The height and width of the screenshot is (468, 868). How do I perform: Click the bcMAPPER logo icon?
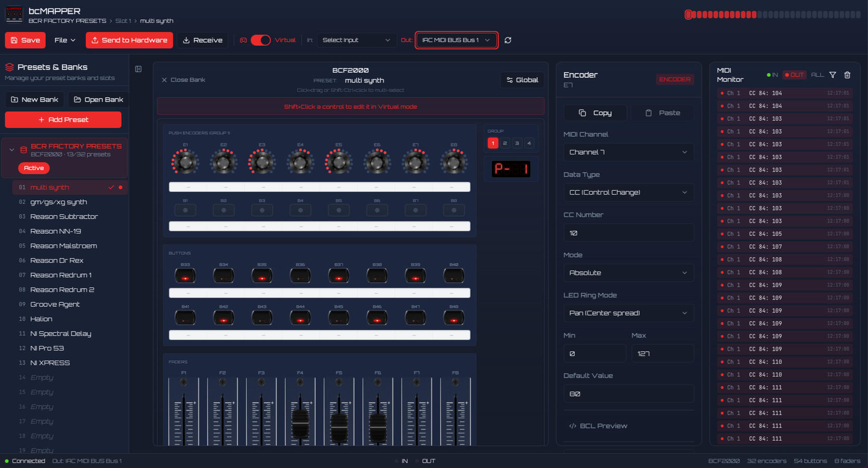[x=14, y=14]
